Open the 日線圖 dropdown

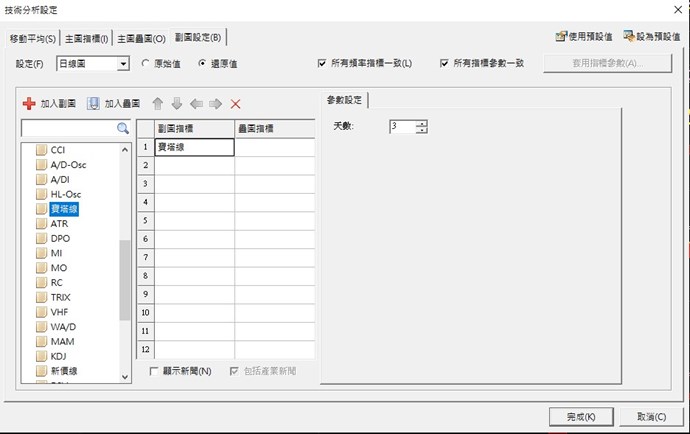pyautogui.click(x=123, y=64)
